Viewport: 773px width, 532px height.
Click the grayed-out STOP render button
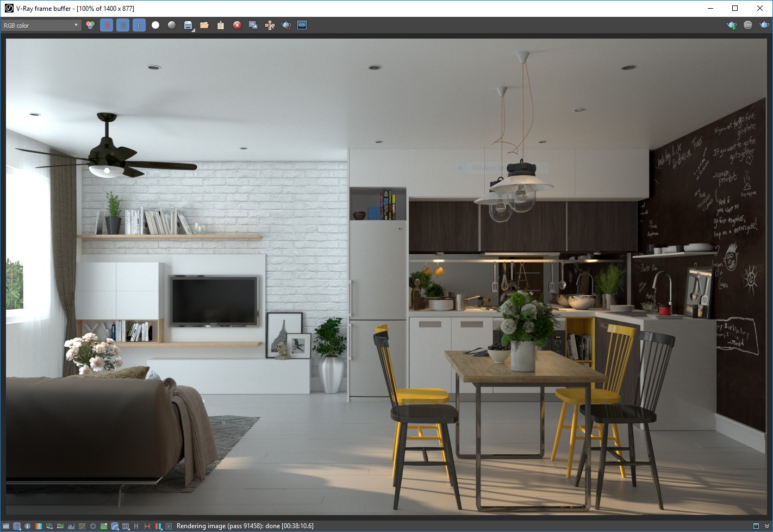(x=748, y=25)
